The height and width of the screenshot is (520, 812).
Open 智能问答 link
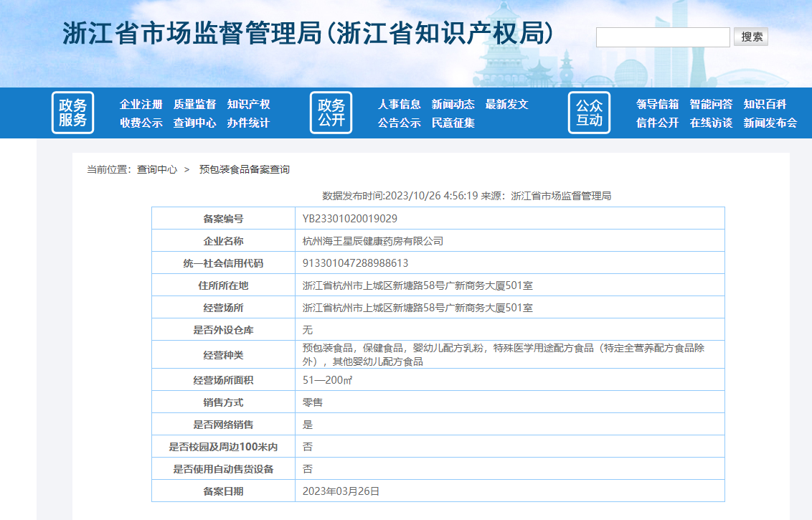click(x=711, y=104)
